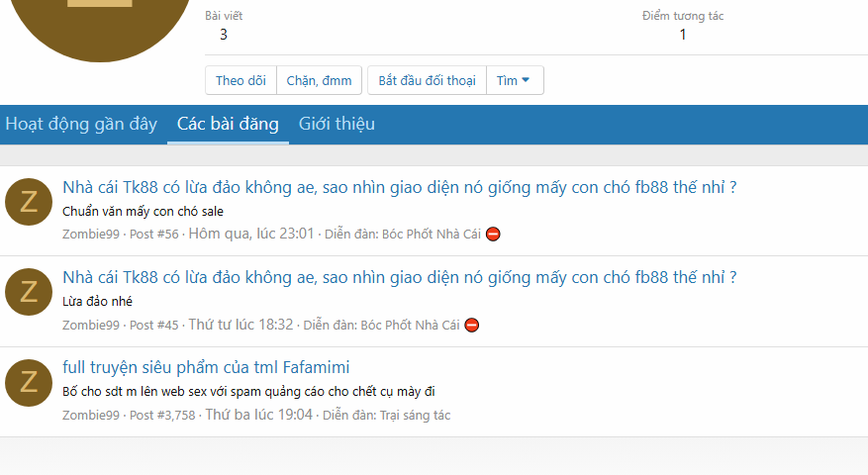Go to the Trại sáng tác forum link
Screen dimensions: 868x475
coord(415,416)
